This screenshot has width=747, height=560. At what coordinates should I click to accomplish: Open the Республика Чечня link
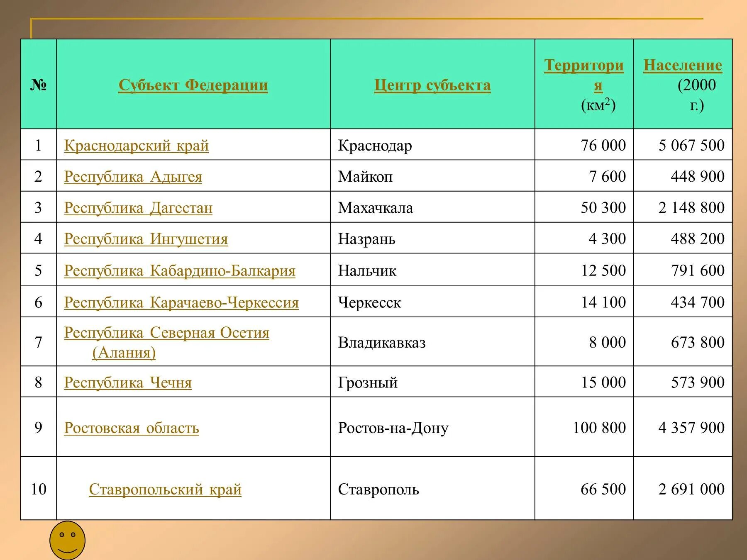(128, 382)
